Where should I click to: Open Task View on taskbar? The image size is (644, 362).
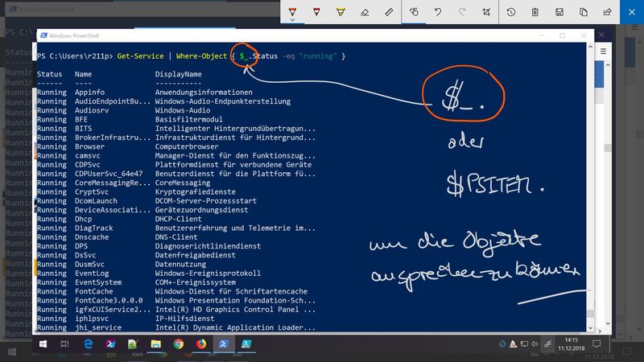64,344
